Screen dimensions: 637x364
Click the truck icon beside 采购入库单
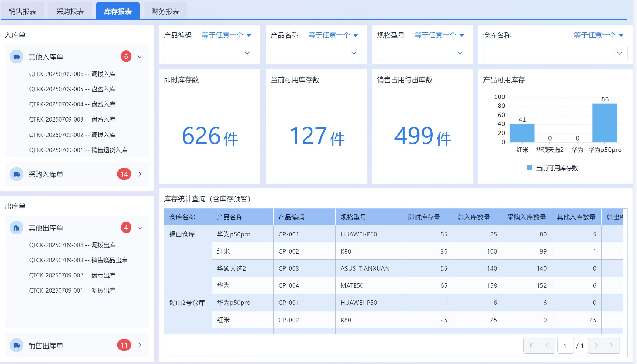(17, 174)
